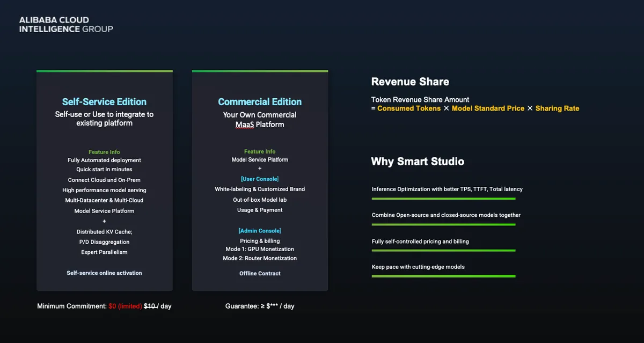Click the green bar under Keep pace item
The width and height of the screenshot is (644, 343).
coord(443,276)
